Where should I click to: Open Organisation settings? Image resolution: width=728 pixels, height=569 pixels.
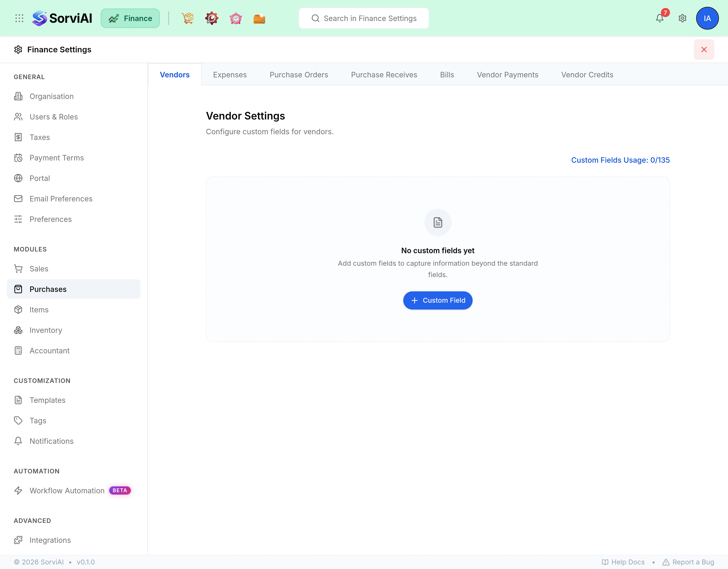pyautogui.click(x=74, y=96)
